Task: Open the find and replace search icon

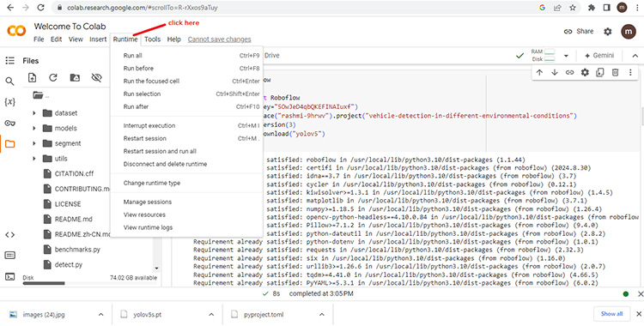Action: pyautogui.click(x=9, y=81)
